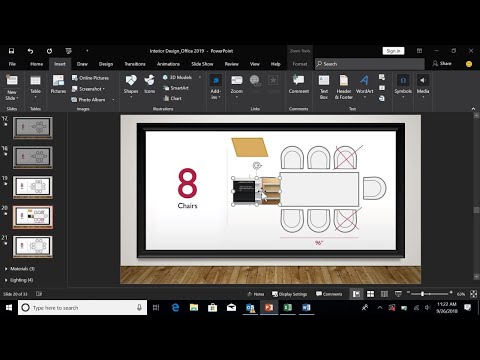Open the Media dropdown
This screenshot has width=480, height=360.
coord(423,86)
